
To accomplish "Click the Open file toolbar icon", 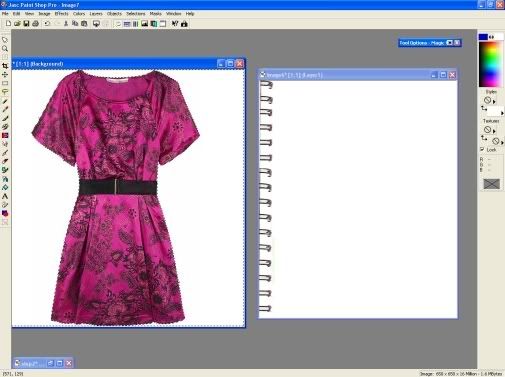I will tap(17, 24).
